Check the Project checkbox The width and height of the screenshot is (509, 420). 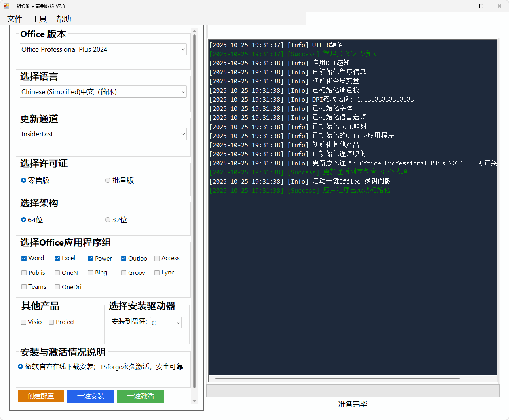(51, 322)
